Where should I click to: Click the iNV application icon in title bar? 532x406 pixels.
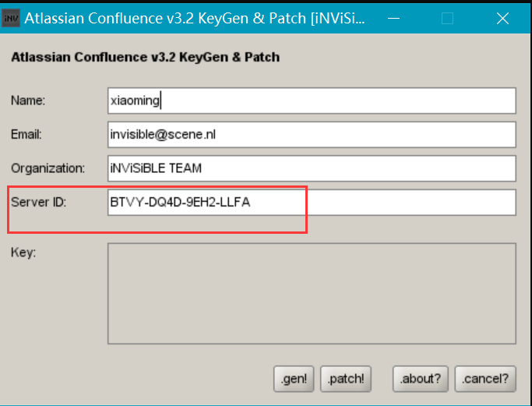[x=11, y=19]
